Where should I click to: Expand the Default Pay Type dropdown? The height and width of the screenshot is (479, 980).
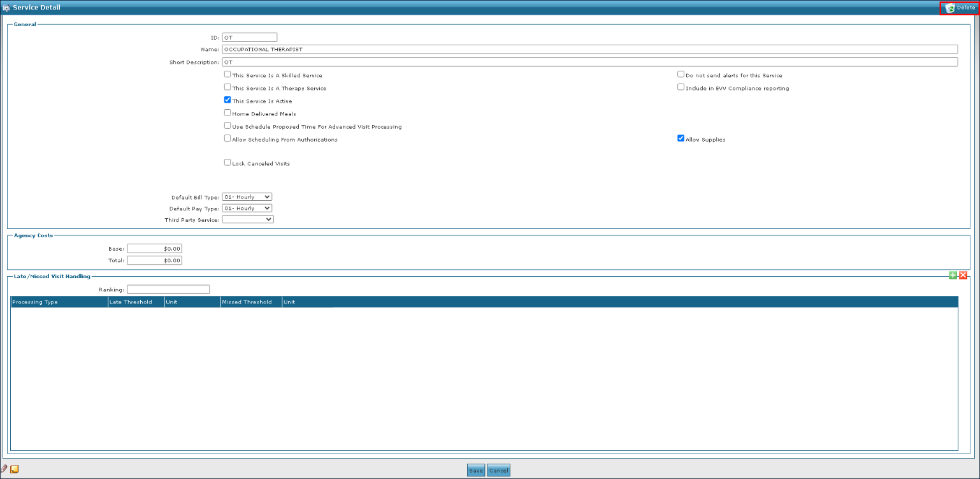(247, 208)
